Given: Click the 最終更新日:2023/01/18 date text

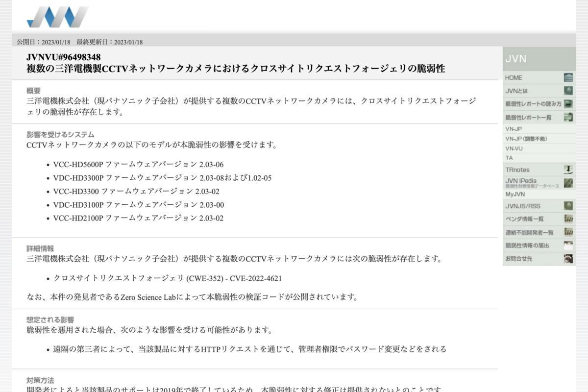Looking at the screenshot, I should click(109, 42).
